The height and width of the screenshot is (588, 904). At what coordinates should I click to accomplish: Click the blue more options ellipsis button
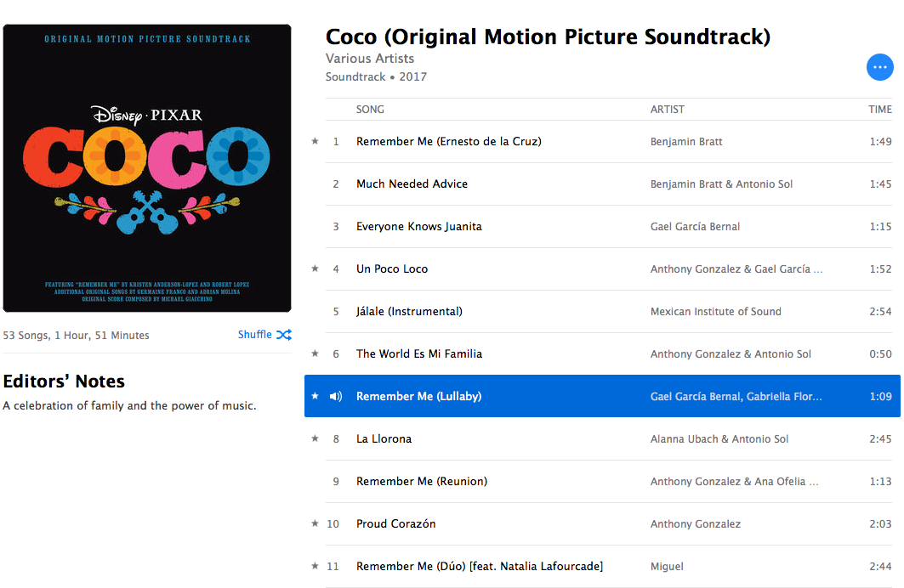[879, 67]
